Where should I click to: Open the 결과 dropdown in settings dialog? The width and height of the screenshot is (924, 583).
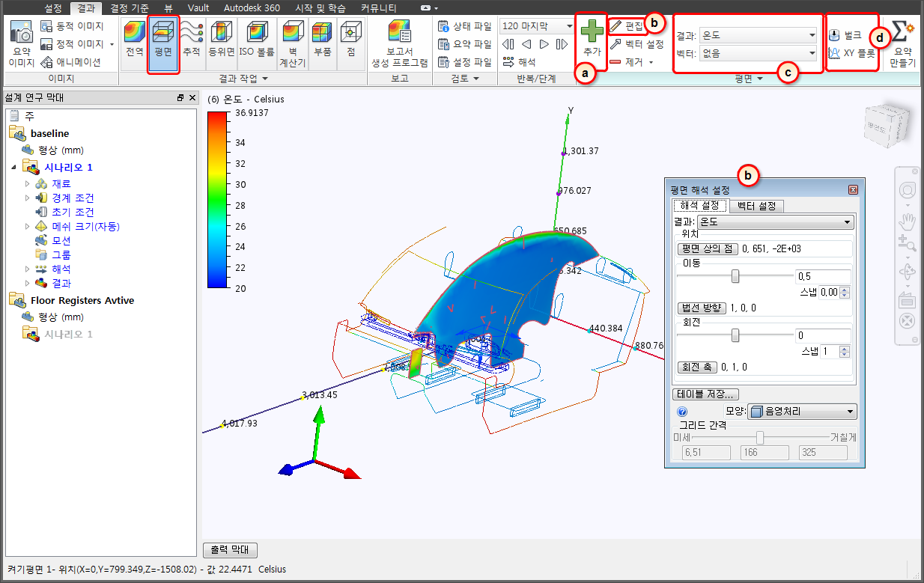coord(775,222)
